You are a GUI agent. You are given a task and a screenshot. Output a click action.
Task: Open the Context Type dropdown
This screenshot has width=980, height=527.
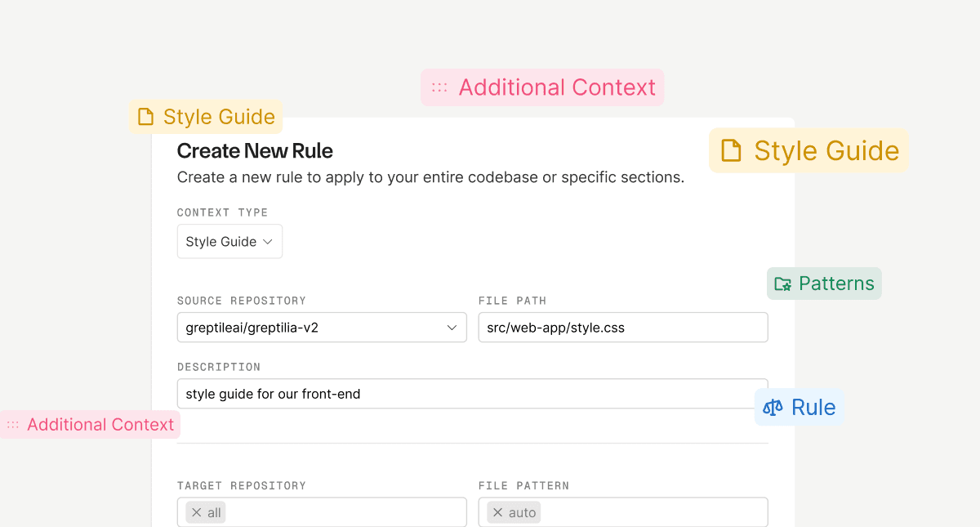click(x=229, y=241)
